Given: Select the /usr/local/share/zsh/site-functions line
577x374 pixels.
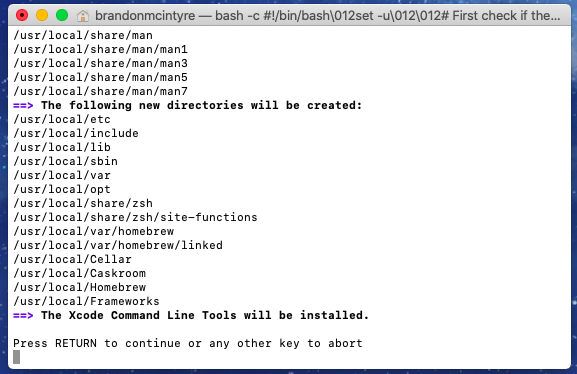Looking at the screenshot, I should pyautogui.click(x=135, y=217).
